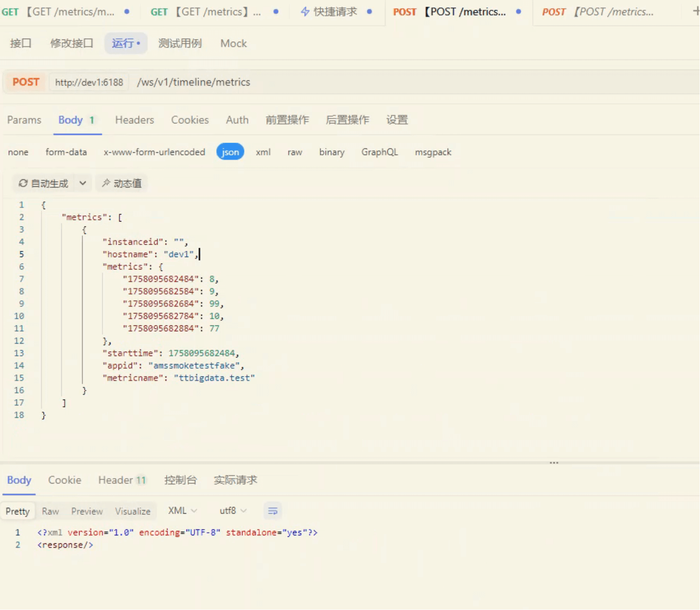The width and height of the screenshot is (700, 610).
Task: Select the form-data body type
Action: 66,152
